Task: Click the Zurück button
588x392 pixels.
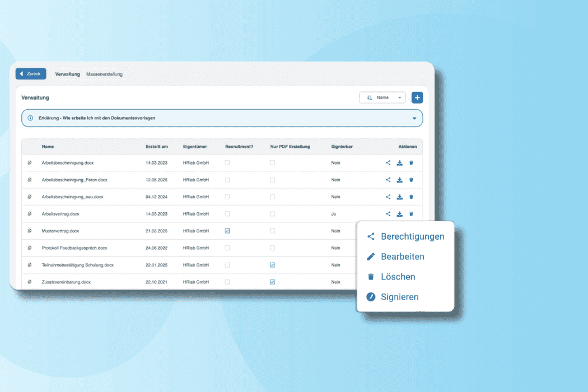Action: [31, 73]
